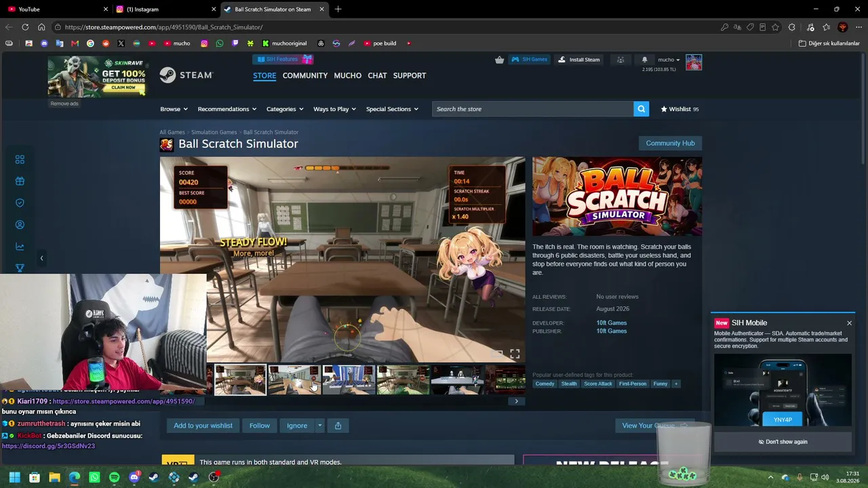Open the shopping cart basket icon
Image resolution: width=868 pixels, height=488 pixels.
click(x=500, y=60)
